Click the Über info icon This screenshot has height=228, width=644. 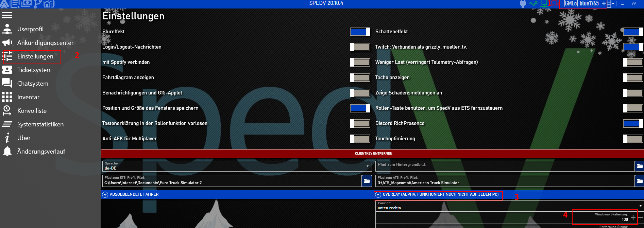pyautogui.click(x=7, y=138)
